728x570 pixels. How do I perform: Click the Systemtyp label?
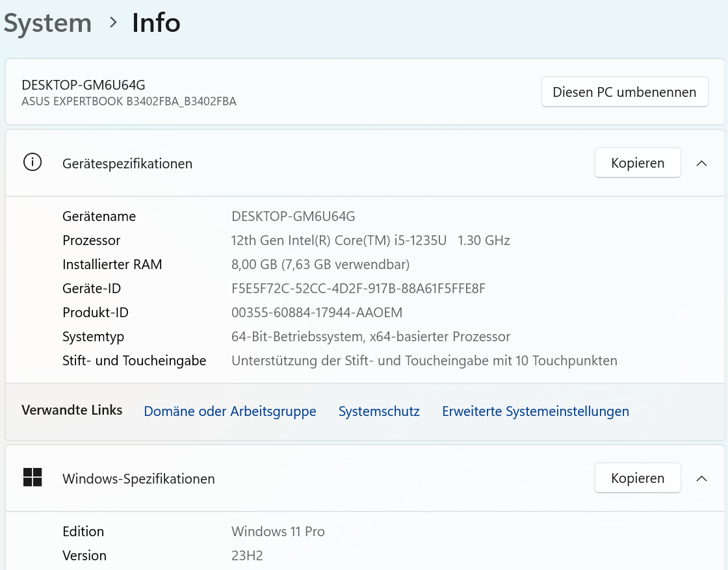(93, 337)
